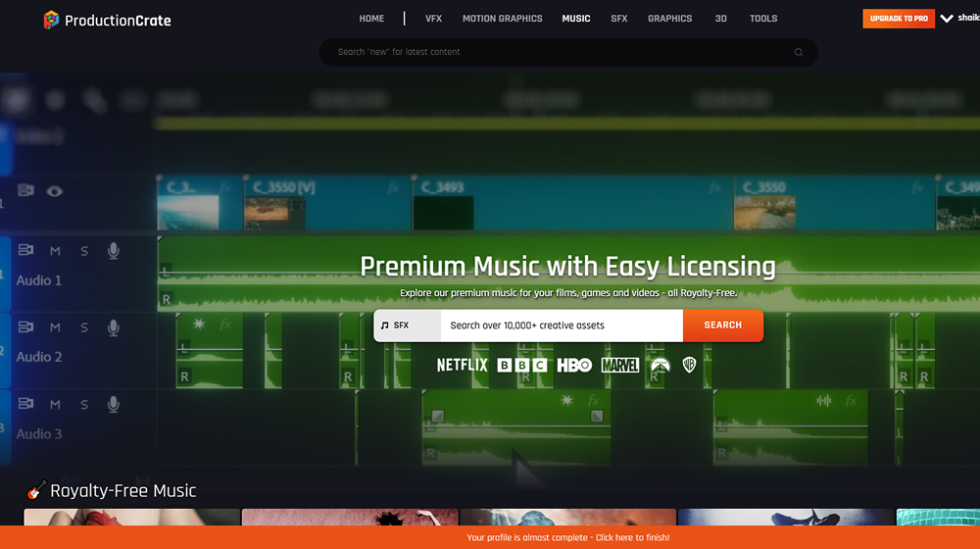Expand the account chevron next to shaik

tap(947, 18)
